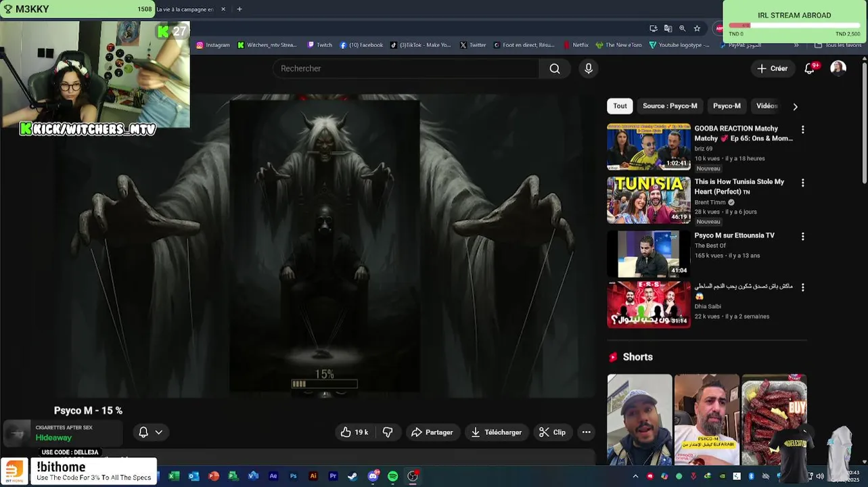Screen dimensions: 868x487
Task: Dislike the video with thumbs-down
Action: pyautogui.click(x=388, y=432)
